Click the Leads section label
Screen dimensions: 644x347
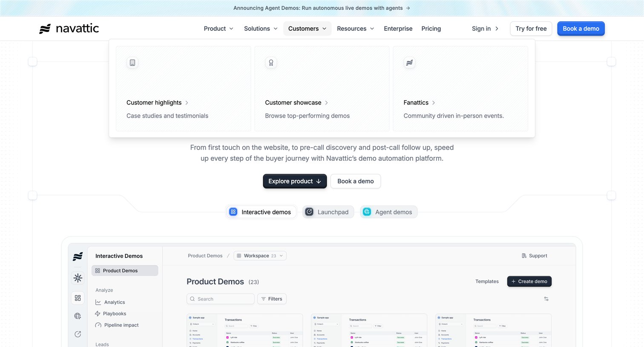(x=102, y=344)
